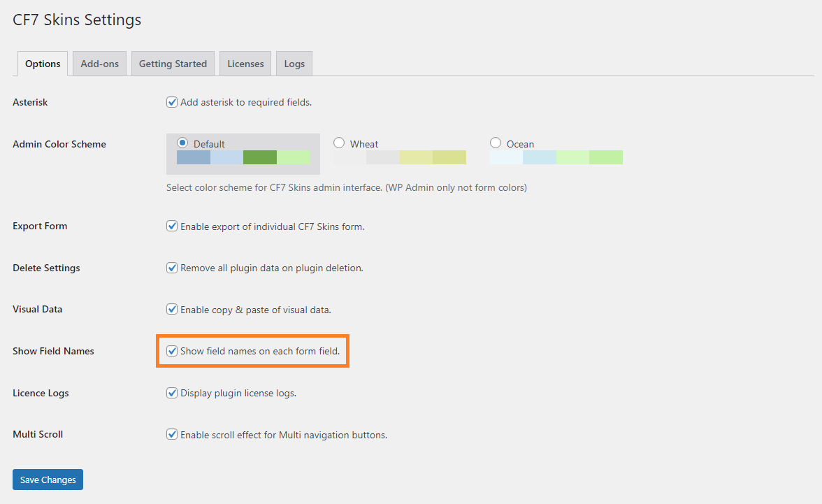Disable export of individual CF7 Skins form
The image size is (822, 504).
(x=172, y=226)
